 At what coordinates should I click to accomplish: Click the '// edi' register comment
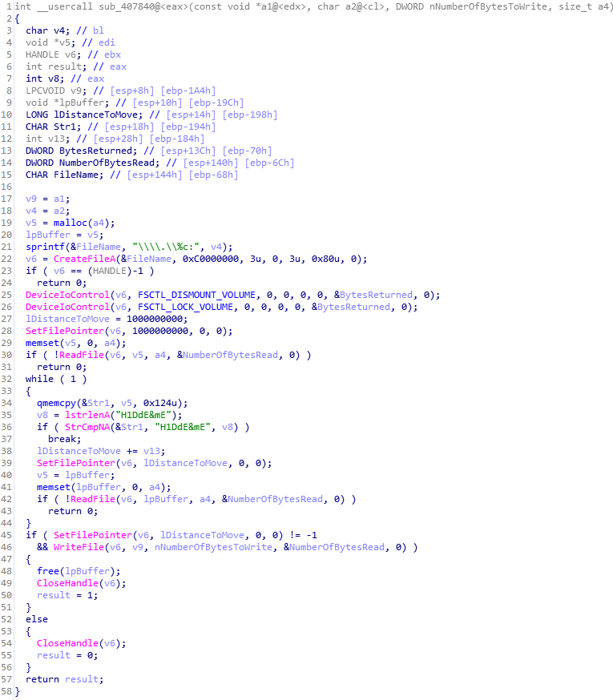(x=99, y=42)
